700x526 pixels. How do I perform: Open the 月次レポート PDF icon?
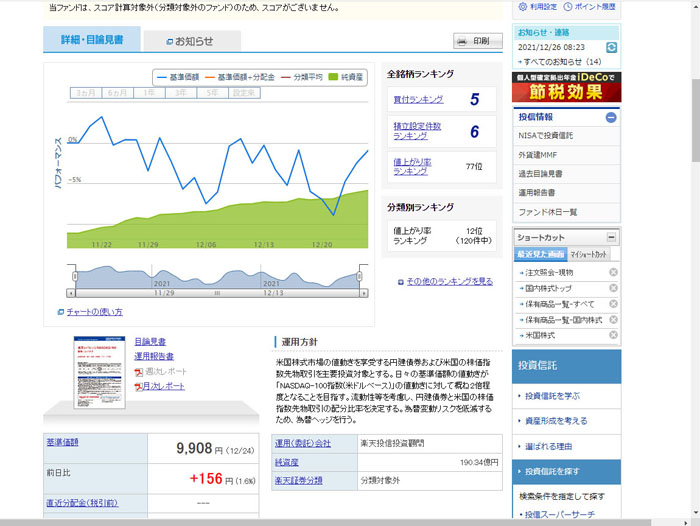click(139, 386)
